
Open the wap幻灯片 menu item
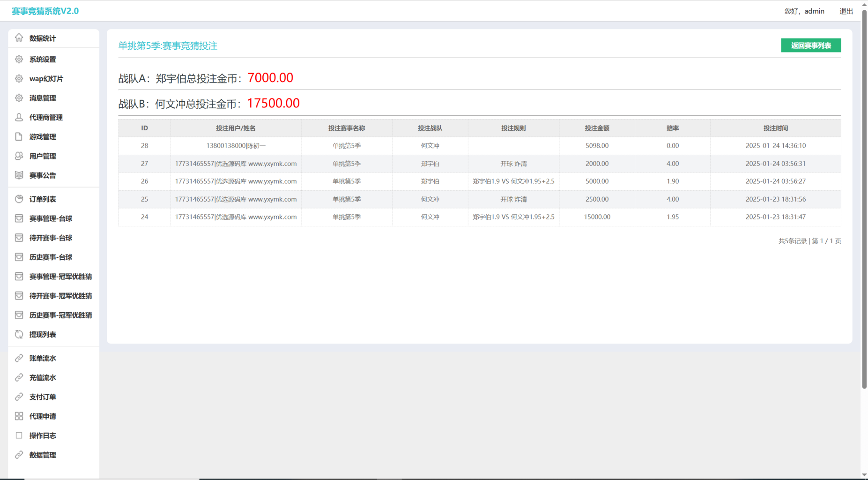pyautogui.click(x=46, y=79)
